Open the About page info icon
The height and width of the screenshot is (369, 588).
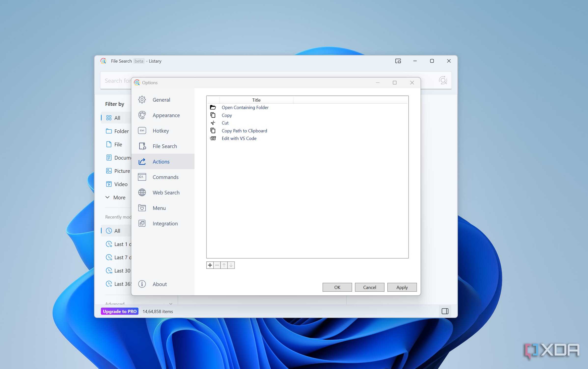(x=142, y=284)
